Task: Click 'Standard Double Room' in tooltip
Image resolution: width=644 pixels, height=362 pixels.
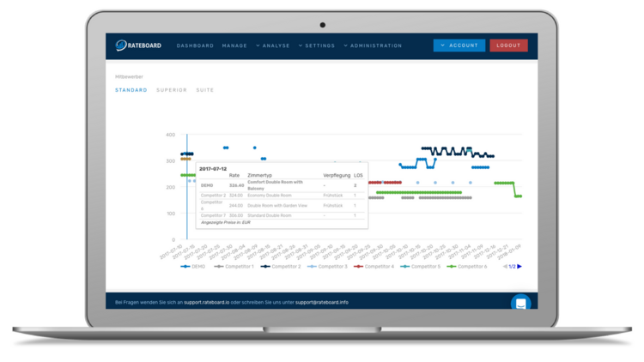Action: pyautogui.click(x=270, y=215)
